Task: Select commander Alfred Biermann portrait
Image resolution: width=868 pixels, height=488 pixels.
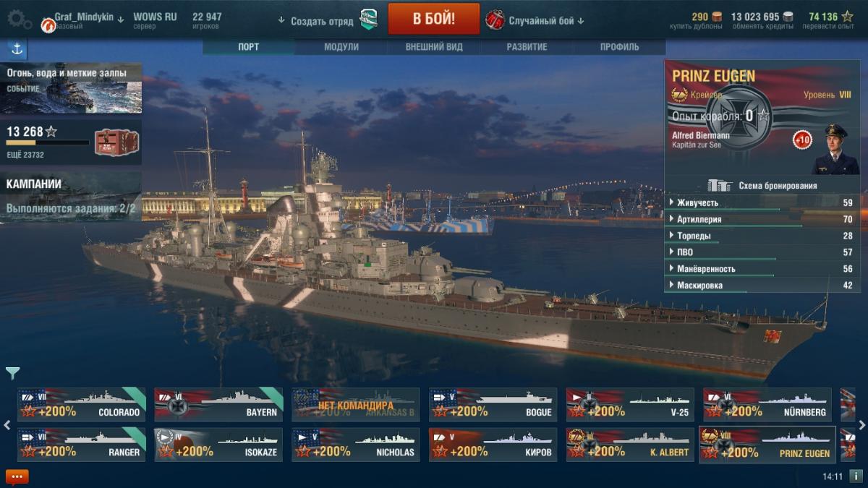Action: coord(834,148)
